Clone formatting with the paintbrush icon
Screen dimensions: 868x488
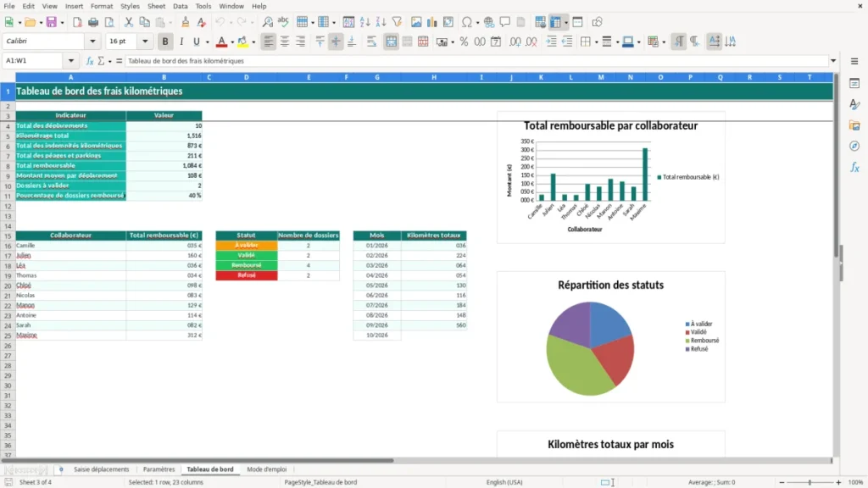[186, 22]
